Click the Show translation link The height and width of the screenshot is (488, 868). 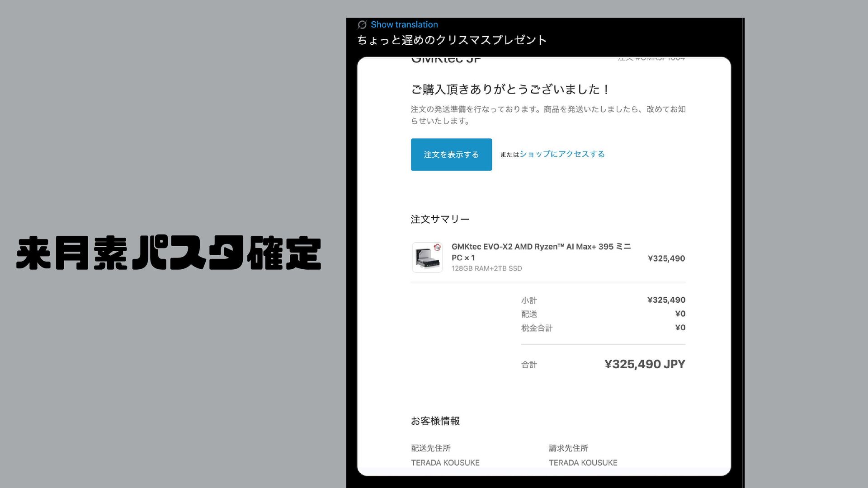click(404, 24)
